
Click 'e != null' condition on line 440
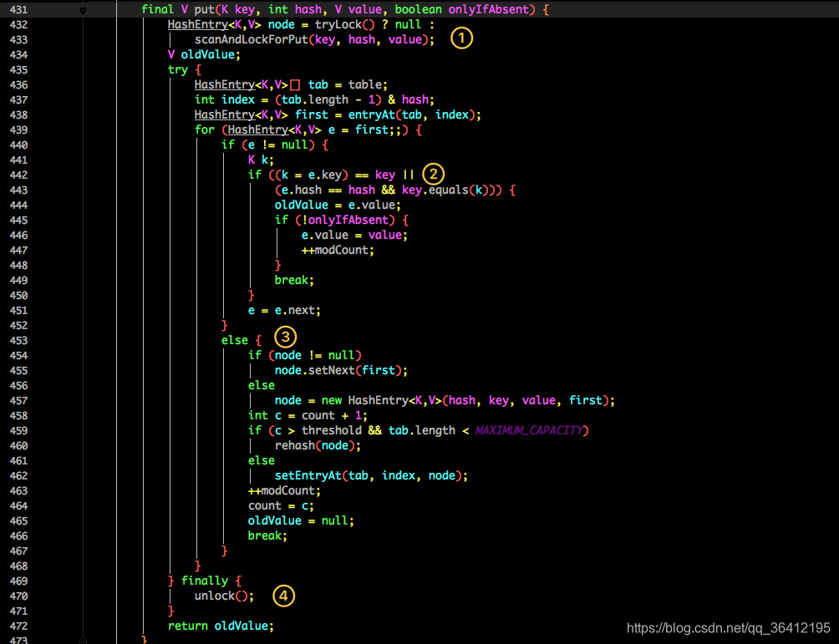(x=277, y=145)
